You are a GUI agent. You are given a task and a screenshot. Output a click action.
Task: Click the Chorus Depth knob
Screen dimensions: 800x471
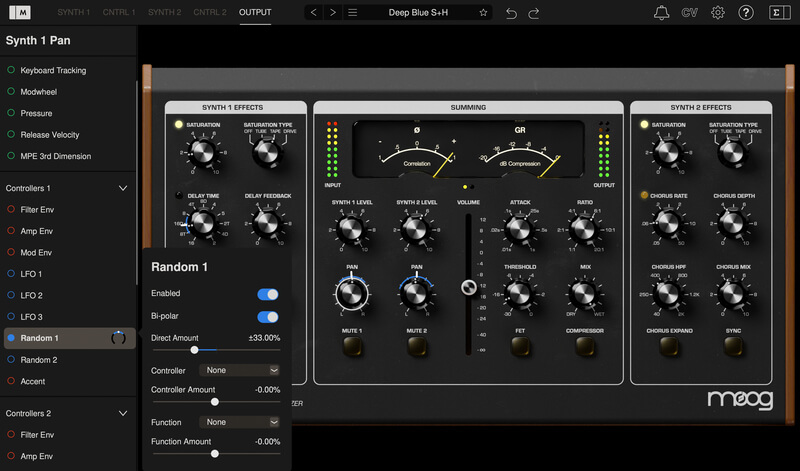pos(733,223)
